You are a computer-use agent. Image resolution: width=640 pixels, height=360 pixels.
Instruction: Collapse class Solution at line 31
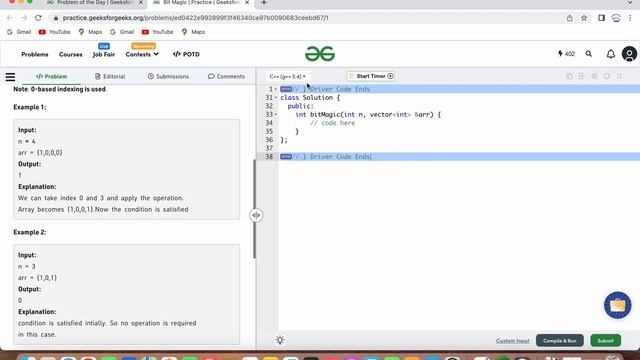point(276,98)
